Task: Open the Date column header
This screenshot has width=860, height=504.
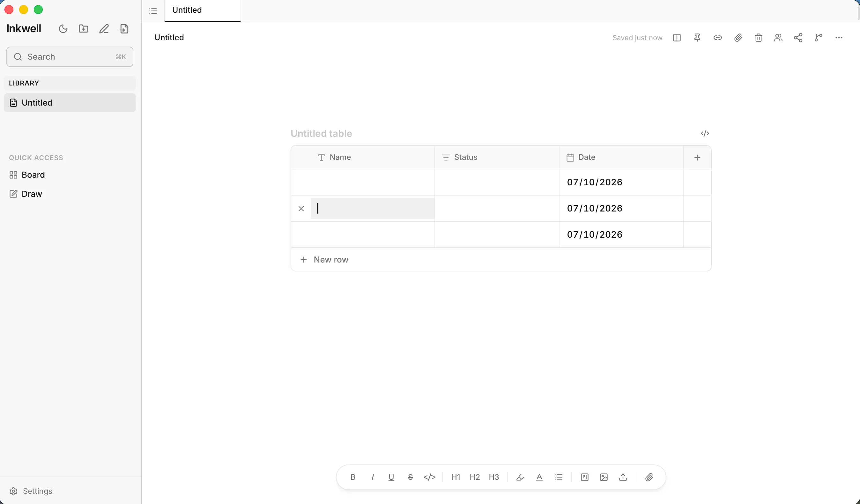Action: click(621, 157)
